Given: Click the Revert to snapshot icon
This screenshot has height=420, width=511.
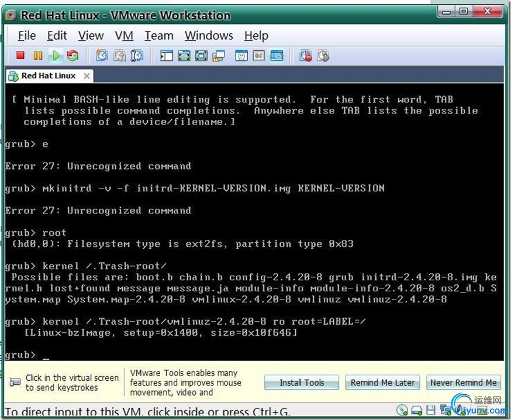Looking at the screenshot, I should point(120,56).
